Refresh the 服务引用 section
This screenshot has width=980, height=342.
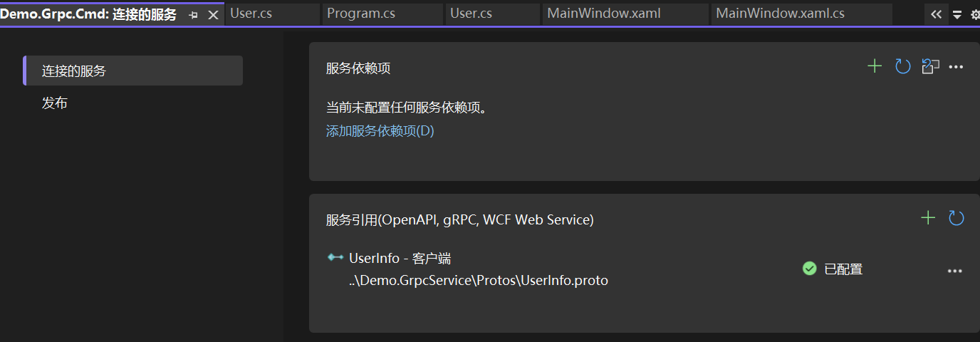pos(956,218)
